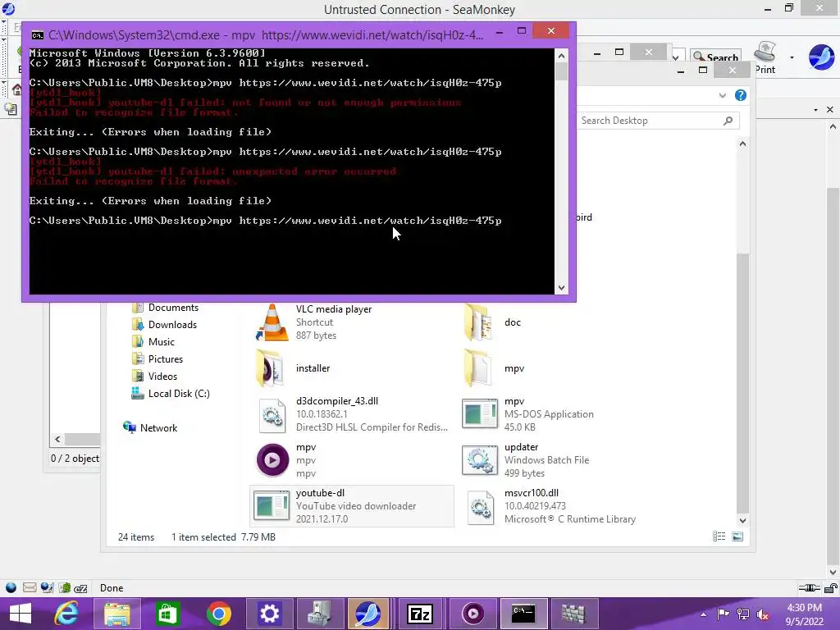Click scroll-down arrow in cmd window
The width and height of the screenshot is (840, 630).
(x=561, y=288)
